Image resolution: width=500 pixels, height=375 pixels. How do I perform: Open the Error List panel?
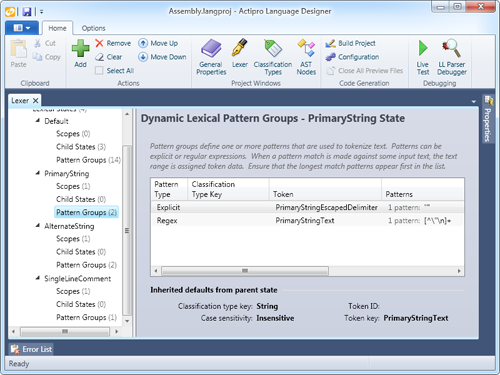31,349
